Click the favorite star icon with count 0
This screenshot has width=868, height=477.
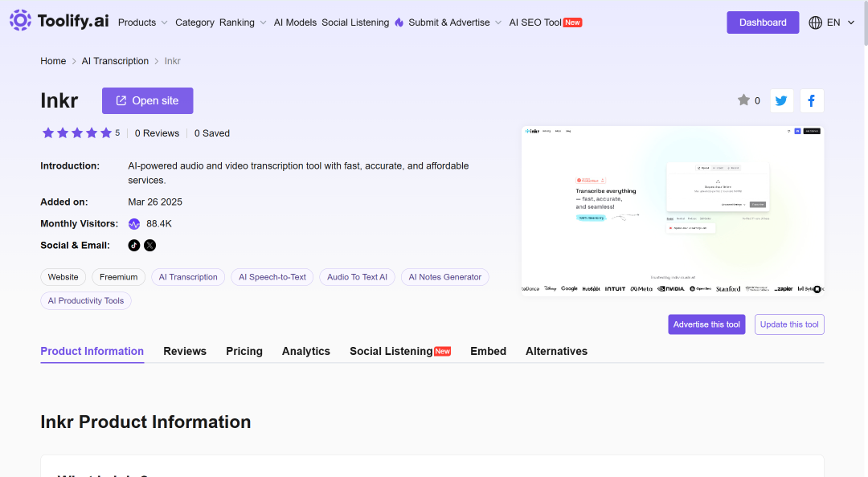pos(743,100)
